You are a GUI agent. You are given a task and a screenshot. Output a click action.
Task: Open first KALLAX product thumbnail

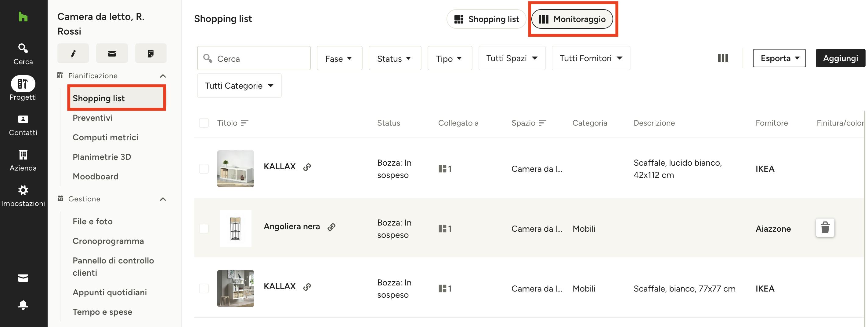click(236, 169)
